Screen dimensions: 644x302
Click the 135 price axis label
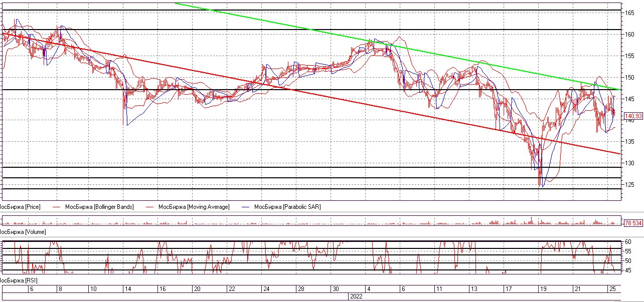click(629, 142)
